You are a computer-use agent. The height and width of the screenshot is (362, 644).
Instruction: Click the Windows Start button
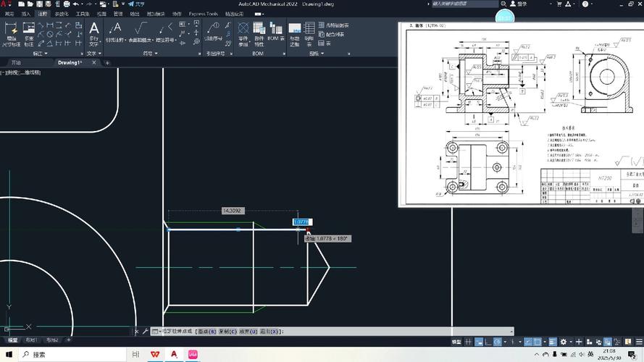9,354
